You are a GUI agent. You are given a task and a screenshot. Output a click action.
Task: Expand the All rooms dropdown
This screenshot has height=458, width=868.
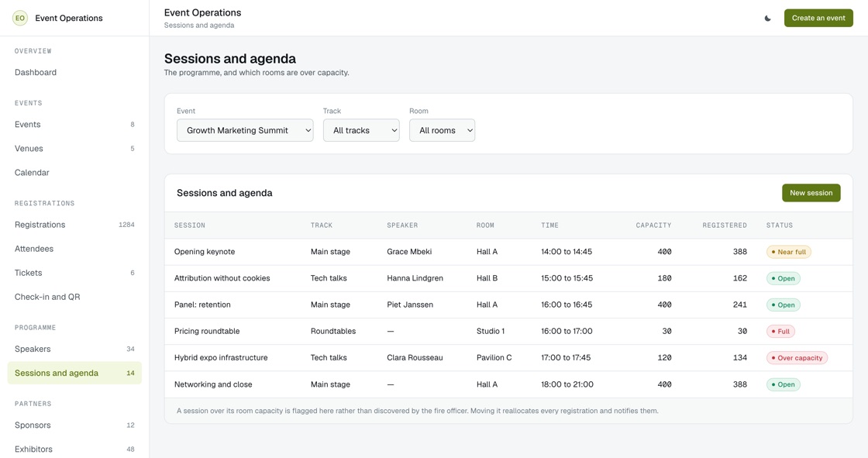tap(442, 130)
